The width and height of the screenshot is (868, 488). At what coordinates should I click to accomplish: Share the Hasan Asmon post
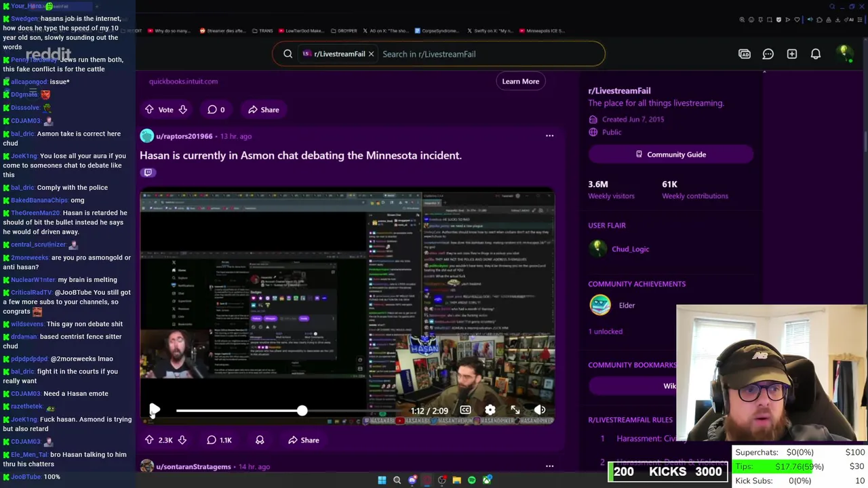click(303, 440)
